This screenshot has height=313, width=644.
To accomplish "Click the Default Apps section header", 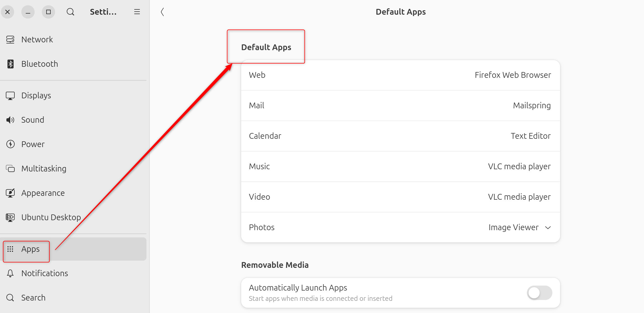I will coord(266,47).
